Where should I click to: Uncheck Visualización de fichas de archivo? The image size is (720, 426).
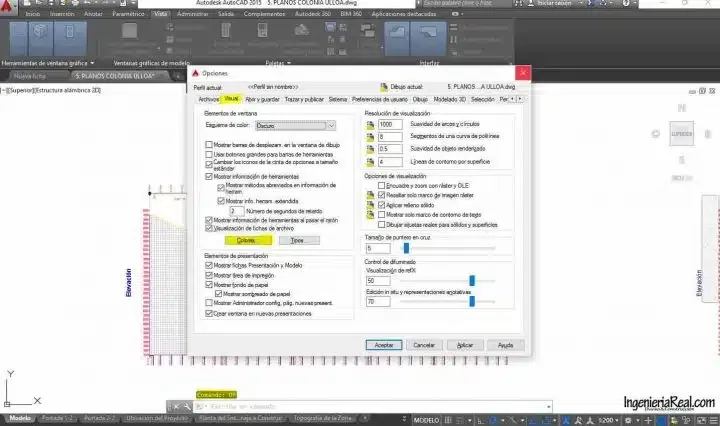pos(209,228)
